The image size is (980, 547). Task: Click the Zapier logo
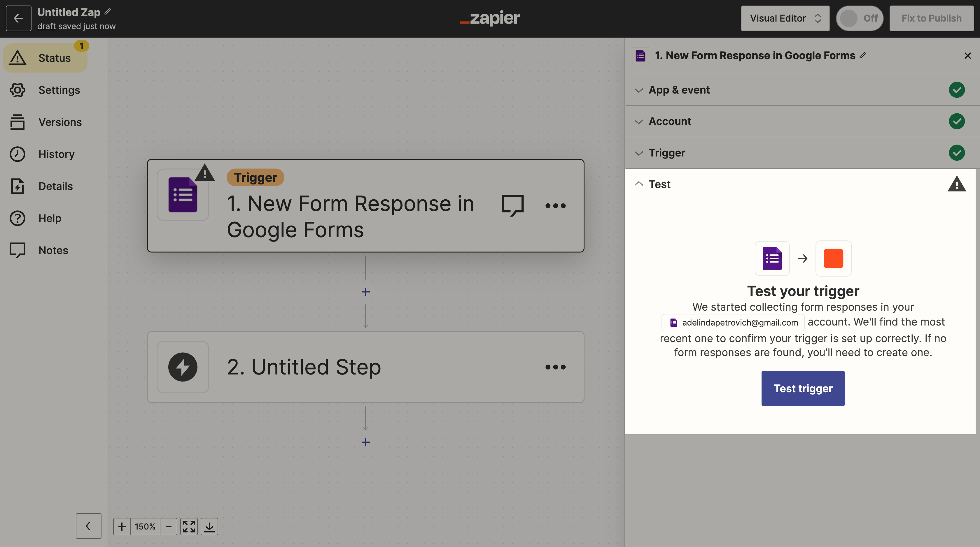pyautogui.click(x=490, y=18)
